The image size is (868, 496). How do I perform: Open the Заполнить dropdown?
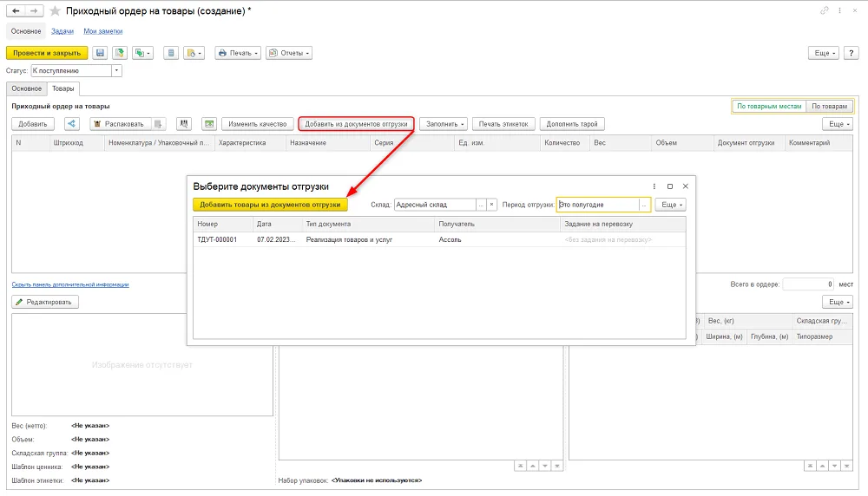tap(445, 124)
